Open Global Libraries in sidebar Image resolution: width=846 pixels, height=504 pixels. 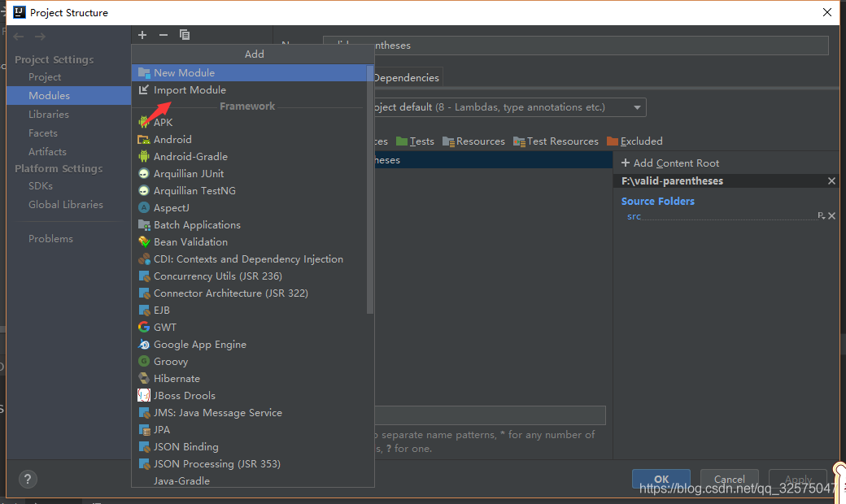(66, 205)
